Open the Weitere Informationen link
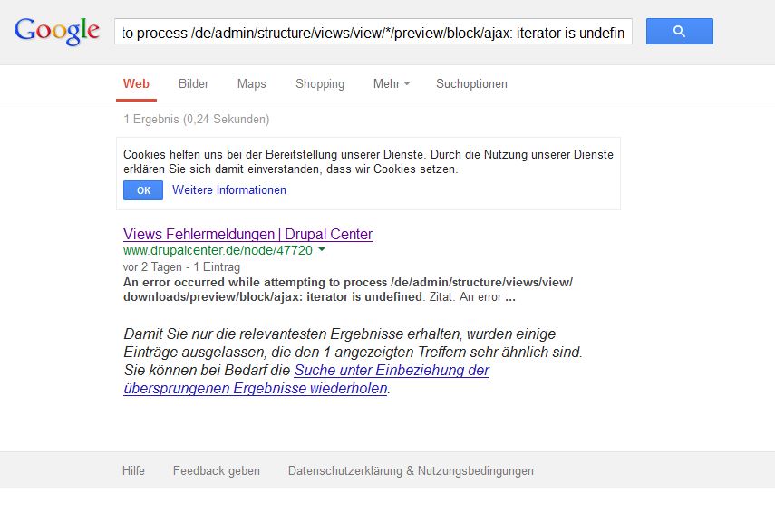 pyautogui.click(x=228, y=190)
